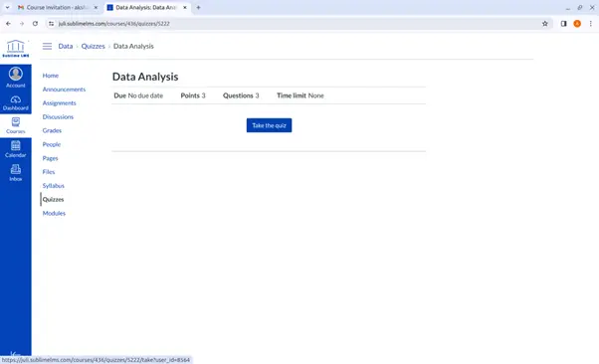The height and width of the screenshot is (364, 599).
Task: Click the Points 3 label
Action: click(193, 95)
